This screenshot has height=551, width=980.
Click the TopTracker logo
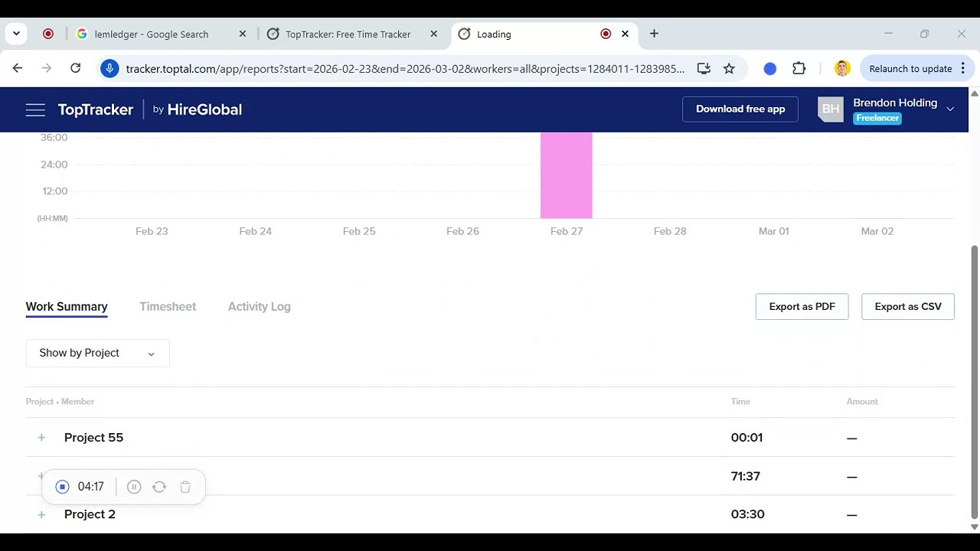96,109
